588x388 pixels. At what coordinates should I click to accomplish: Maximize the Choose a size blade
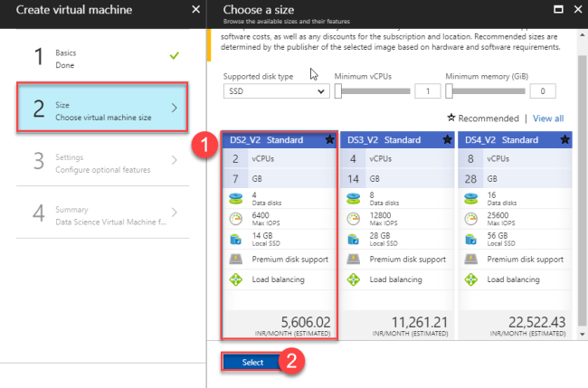click(x=558, y=9)
